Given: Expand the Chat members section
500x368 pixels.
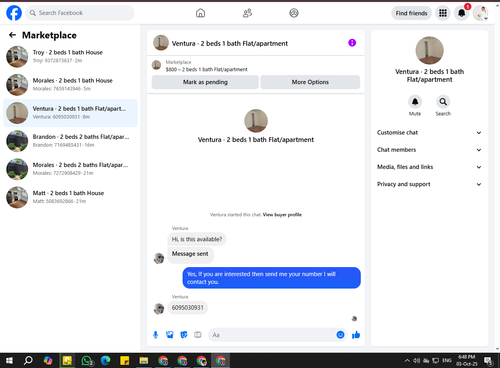Looking at the screenshot, I should 429,150.
